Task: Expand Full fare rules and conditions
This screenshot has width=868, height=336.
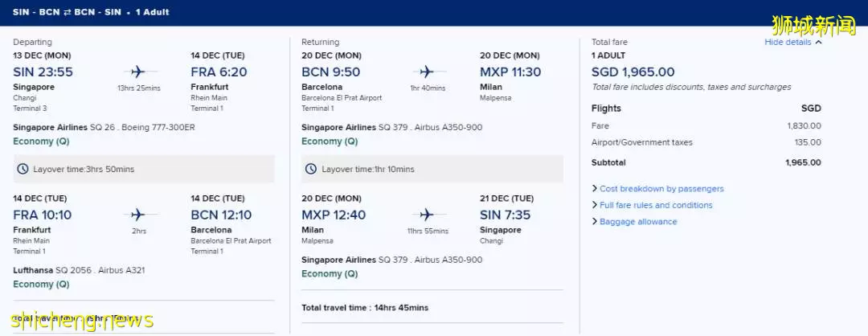Action: pyautogui.click(x=652, y=205)
